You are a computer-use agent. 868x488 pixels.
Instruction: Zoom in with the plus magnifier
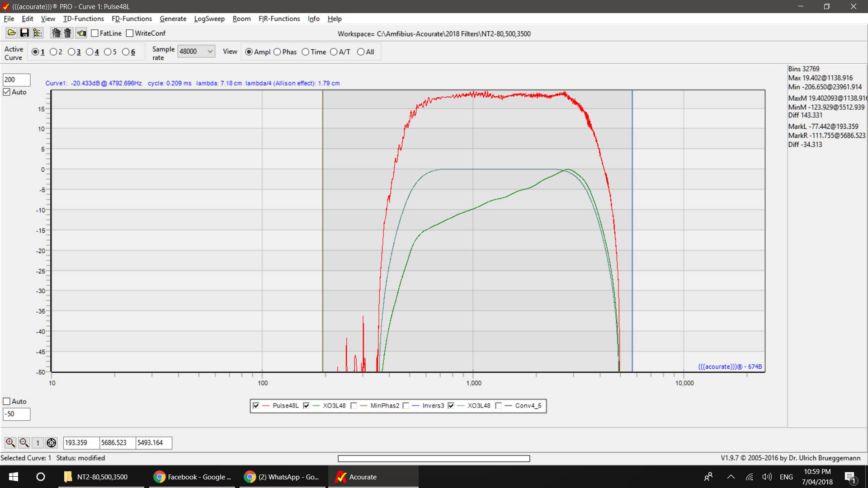tap(10, 442)
